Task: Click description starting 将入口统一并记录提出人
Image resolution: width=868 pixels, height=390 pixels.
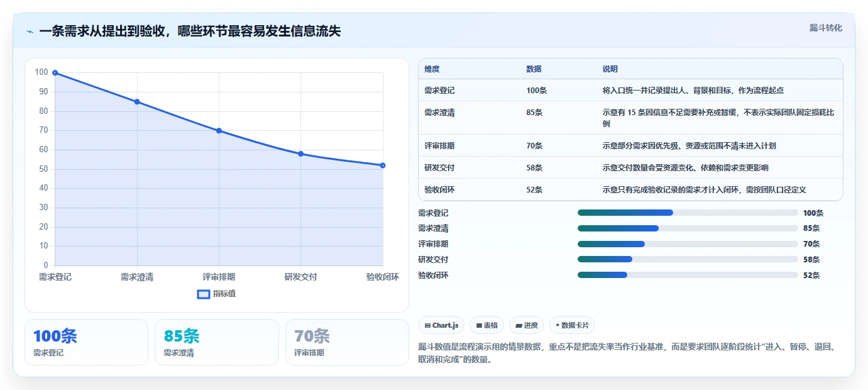Action: pyautogui.click(x=693, y=91)
